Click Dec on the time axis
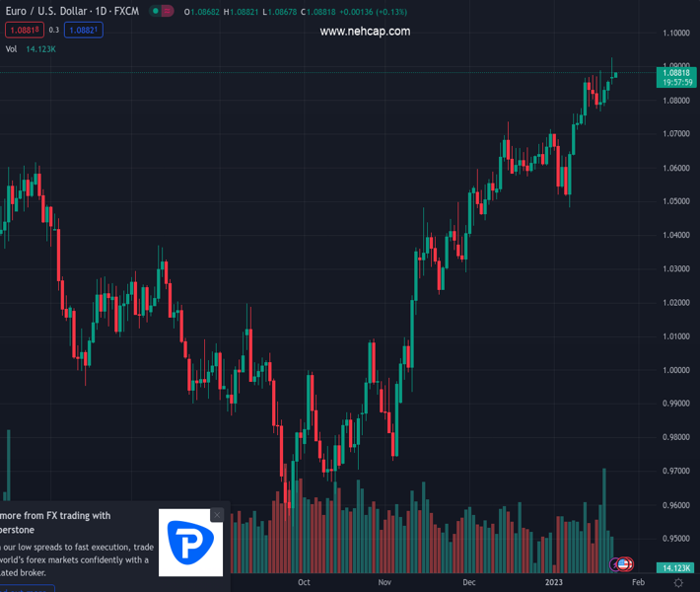Screen dimensions: 700x592 (469, 583)
